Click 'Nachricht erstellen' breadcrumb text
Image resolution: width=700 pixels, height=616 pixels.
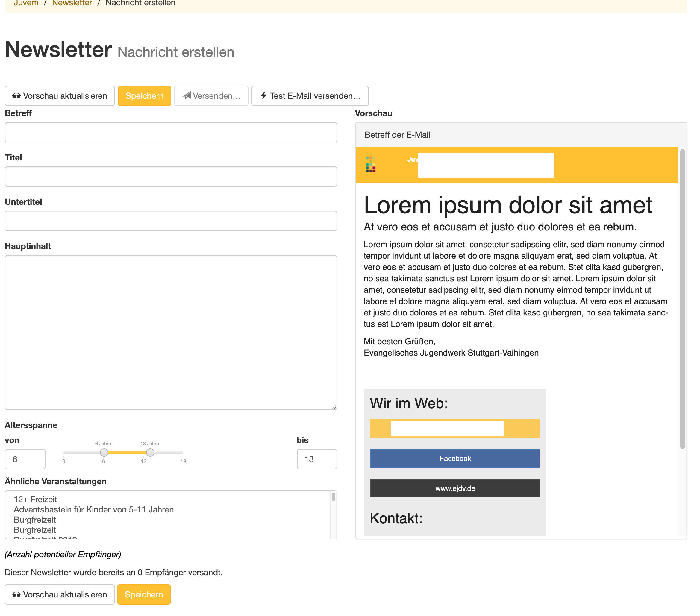[140, 3]
